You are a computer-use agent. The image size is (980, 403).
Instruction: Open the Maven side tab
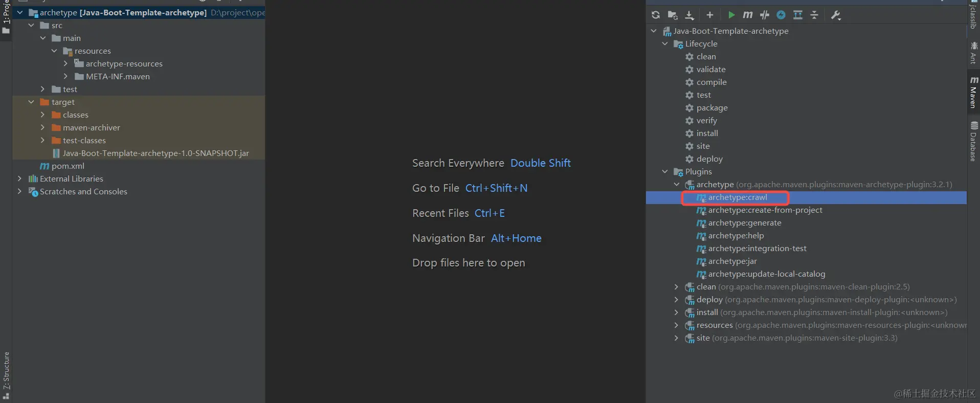tap(973, 92)
